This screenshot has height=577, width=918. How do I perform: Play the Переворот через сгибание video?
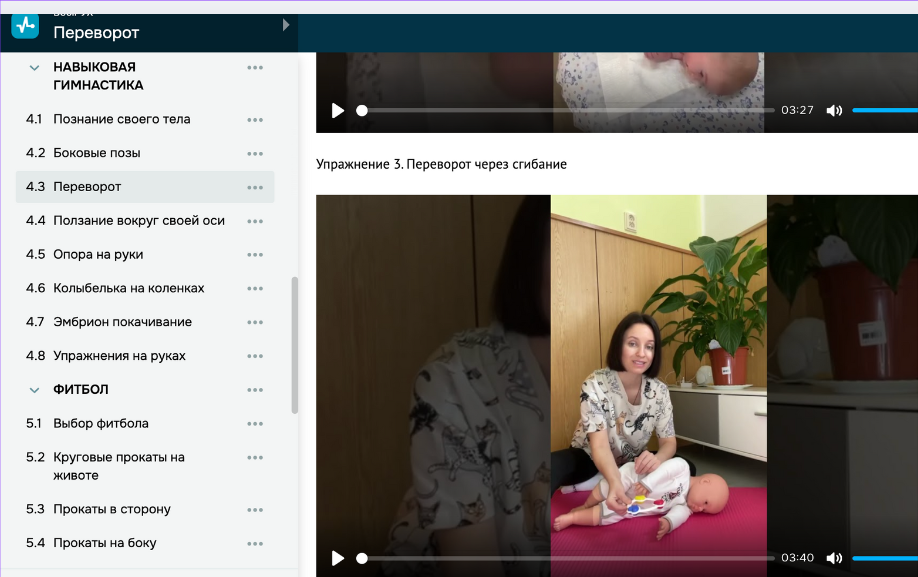[338, 558]
